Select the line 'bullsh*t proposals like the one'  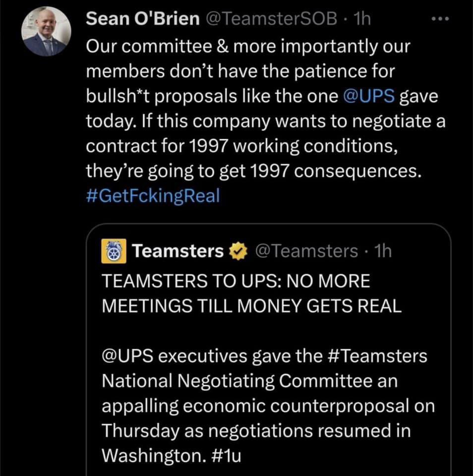[212, 96]
